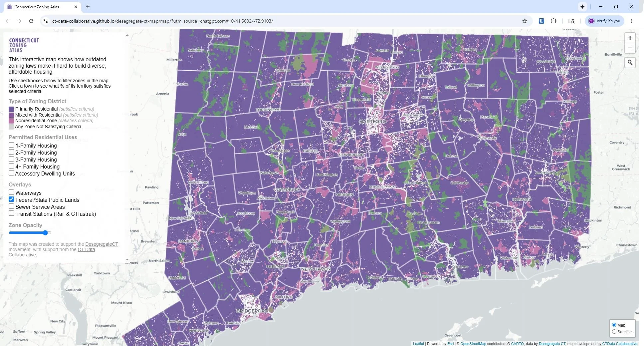The width and height of the screenshot is (644, 346).
Task: Click sidebar scroll-up arrow
Action: 127,35
